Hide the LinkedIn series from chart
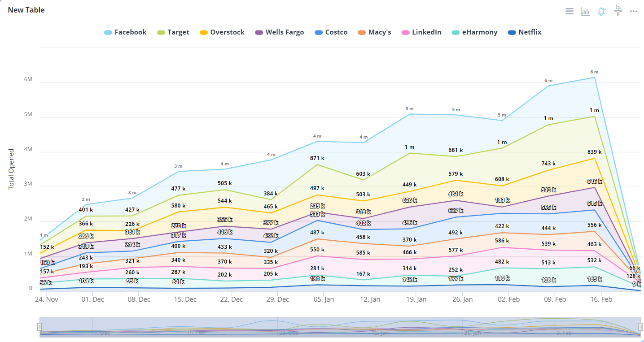The width and height of the screenshot is (644, 342). [x=426, y=32]
